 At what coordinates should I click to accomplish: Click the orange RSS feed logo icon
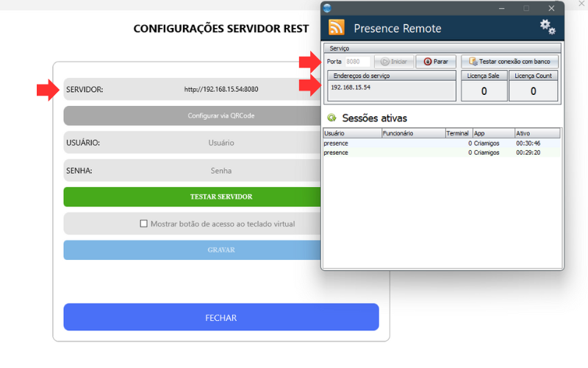coord(337,27)
